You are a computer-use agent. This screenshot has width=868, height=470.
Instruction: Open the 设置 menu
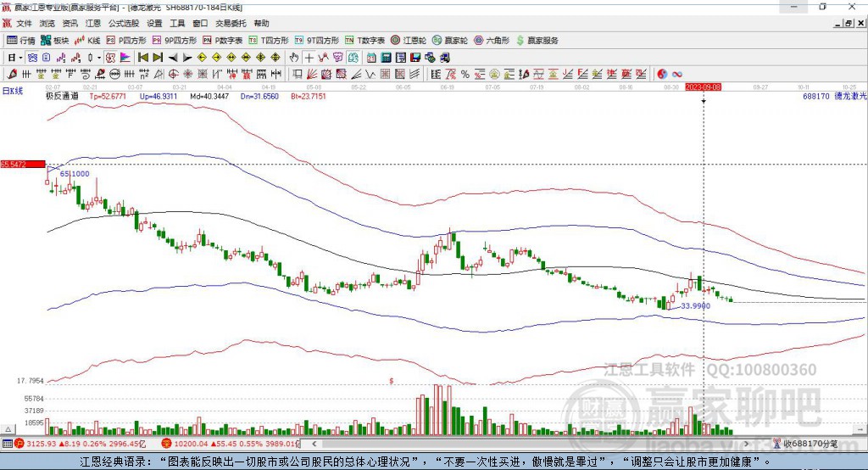[x=154, y=23]
